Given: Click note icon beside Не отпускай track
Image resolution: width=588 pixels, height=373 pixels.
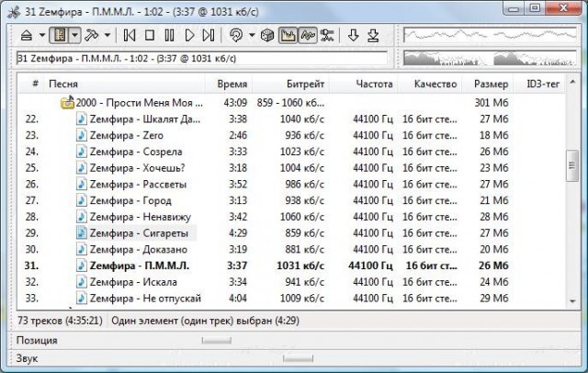Looking at the screenshot, I should click(82, 299).
